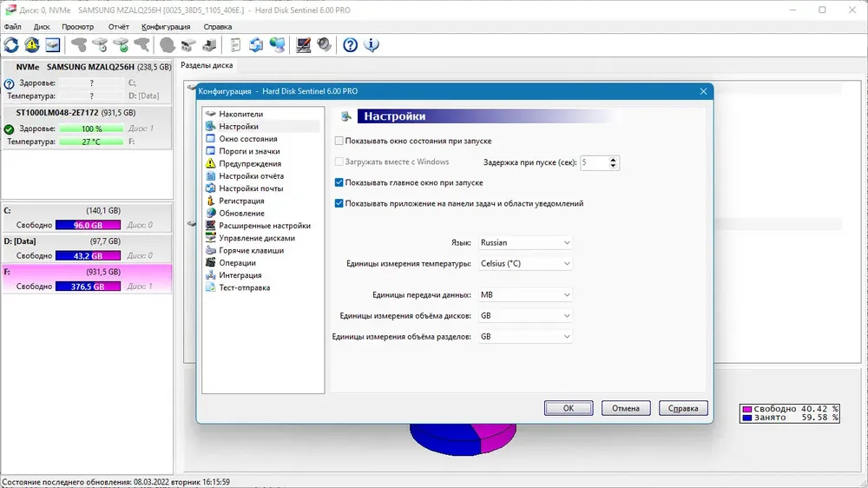Select Накопители in configuration tree

[x=240, y=114]
